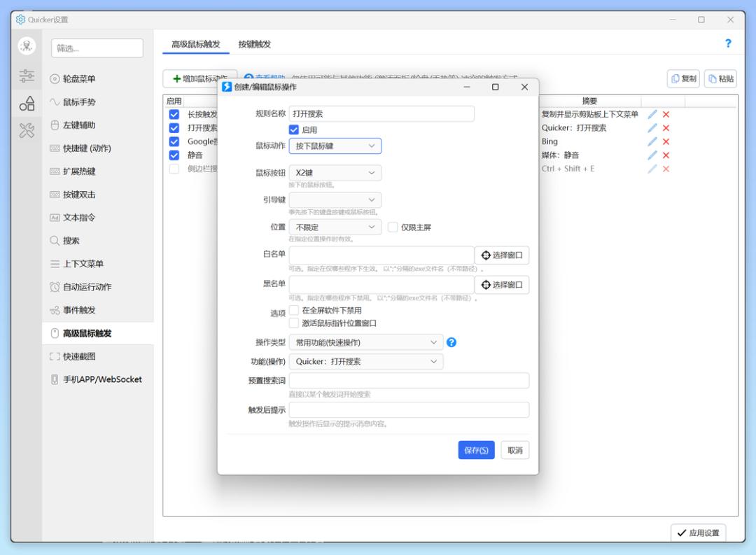
Task: Delete the 媒体: 静音 row red X
Action: (666, 155)
